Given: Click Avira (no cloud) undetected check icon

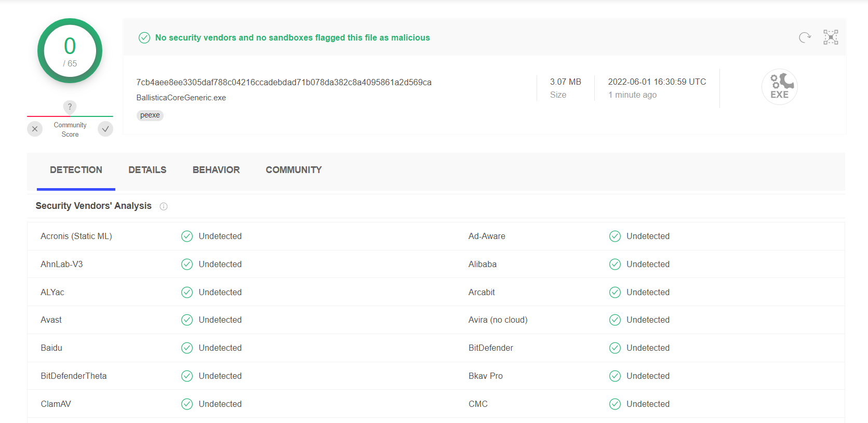Looking at the screenshot, I should coord(615,320).
